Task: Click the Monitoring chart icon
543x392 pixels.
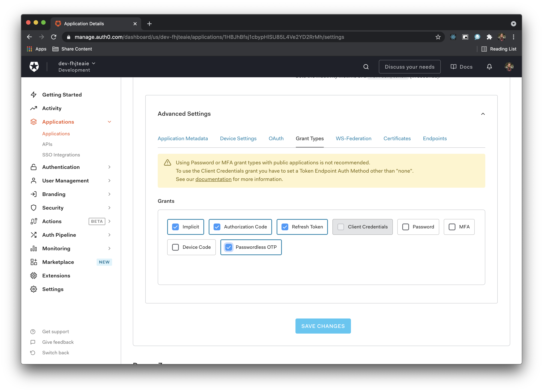Action: (x=34, y=248)
